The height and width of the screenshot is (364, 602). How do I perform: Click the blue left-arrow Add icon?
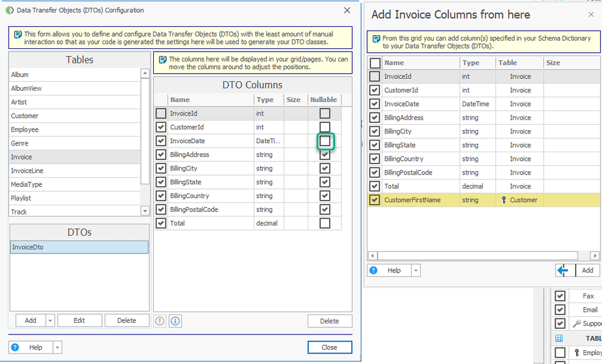tap(563, 271)
